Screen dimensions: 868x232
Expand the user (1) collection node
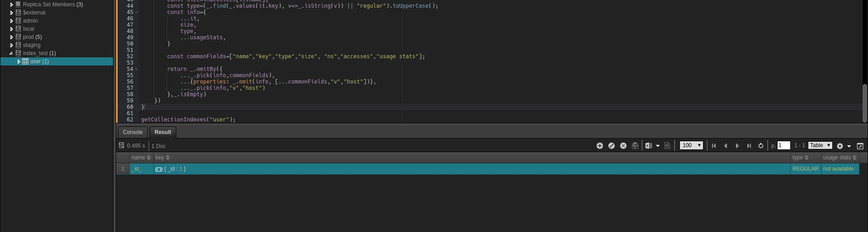tap(19, 61)
